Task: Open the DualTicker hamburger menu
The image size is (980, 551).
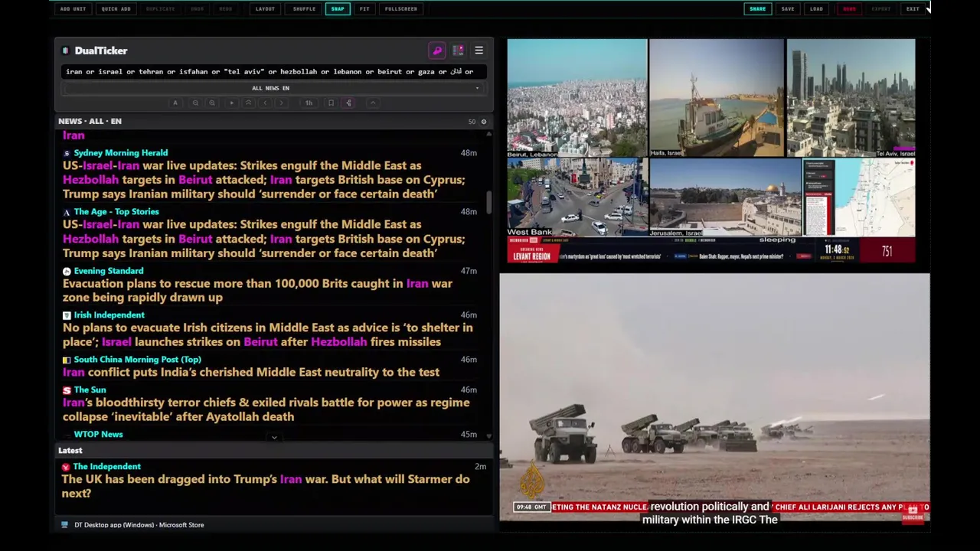Action: [x=479, y=51]
